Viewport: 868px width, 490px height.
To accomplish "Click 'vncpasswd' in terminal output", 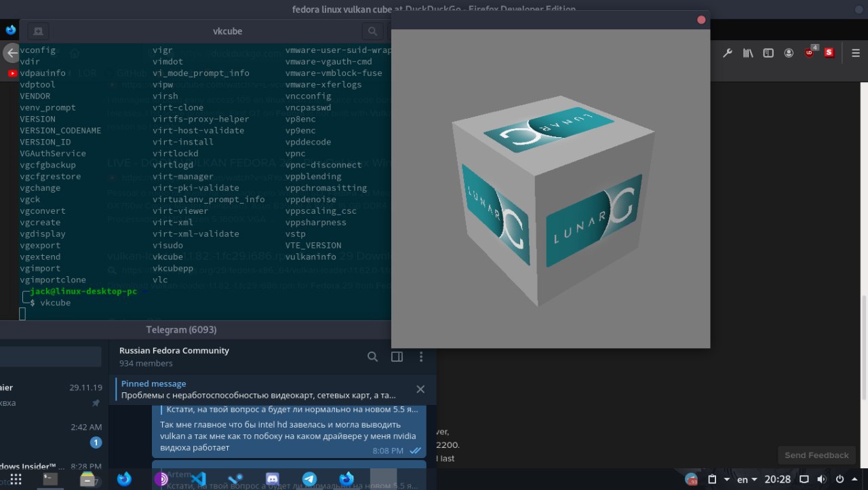I will pos(308,107).
